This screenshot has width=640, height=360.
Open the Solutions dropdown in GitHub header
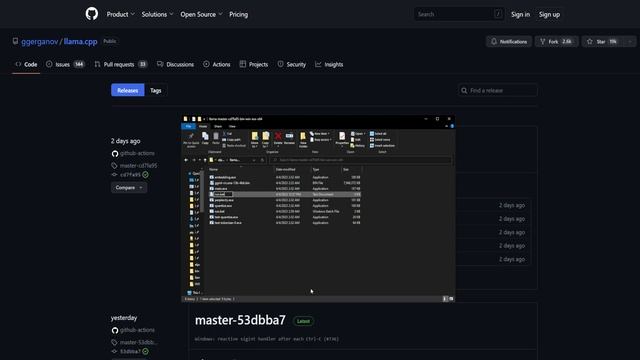point(157,14)
